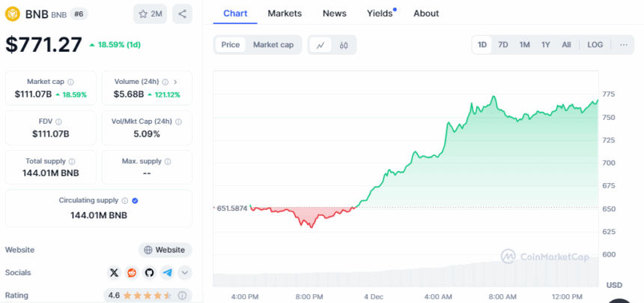This screenshot has height=303, width=644.
Task: Open the Website button
Action: tap(165, 250)
